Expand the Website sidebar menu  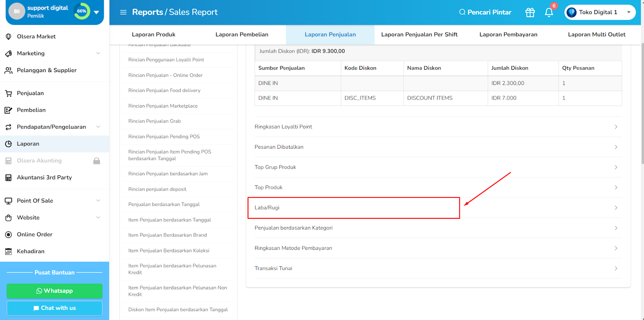54,218
